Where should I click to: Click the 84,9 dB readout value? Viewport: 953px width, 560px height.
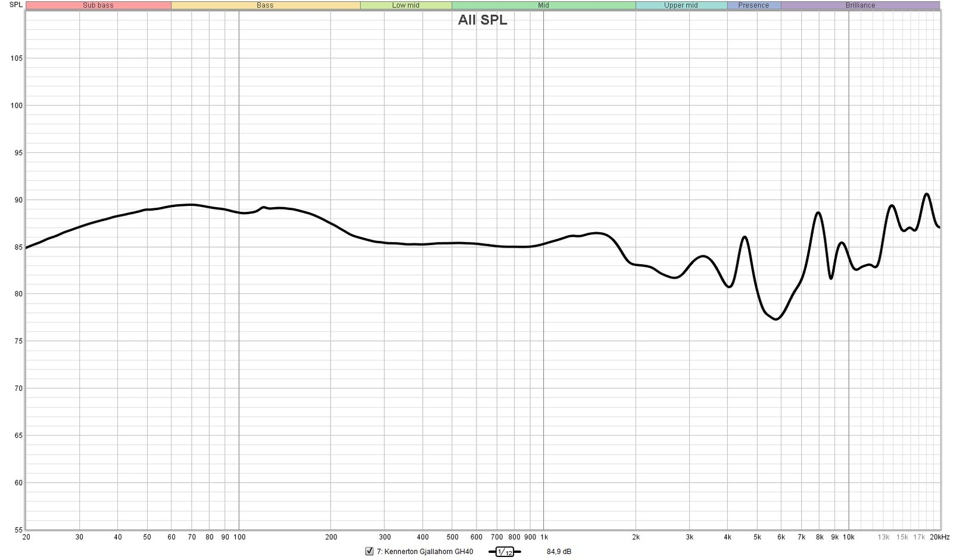tap(559, 552)
